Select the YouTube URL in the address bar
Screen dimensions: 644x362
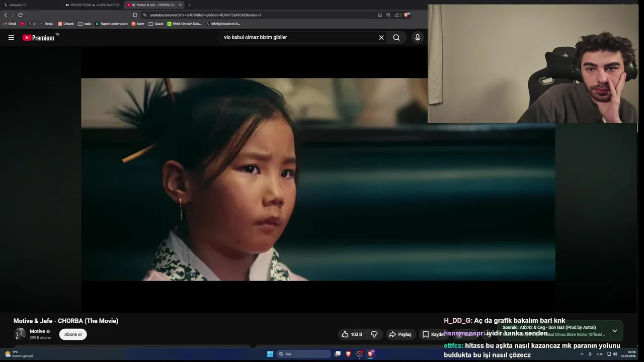205,15
